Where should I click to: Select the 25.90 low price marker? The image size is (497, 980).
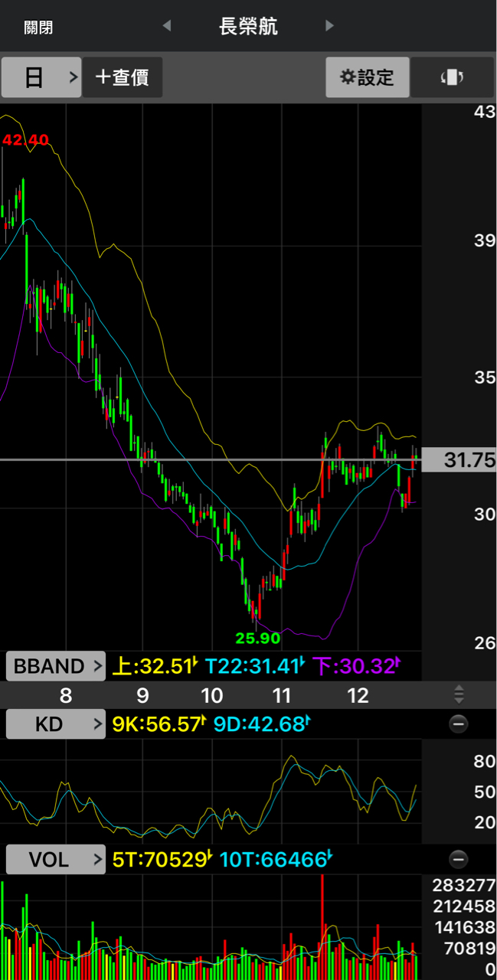pyautogui.click(x=257, y=638)
